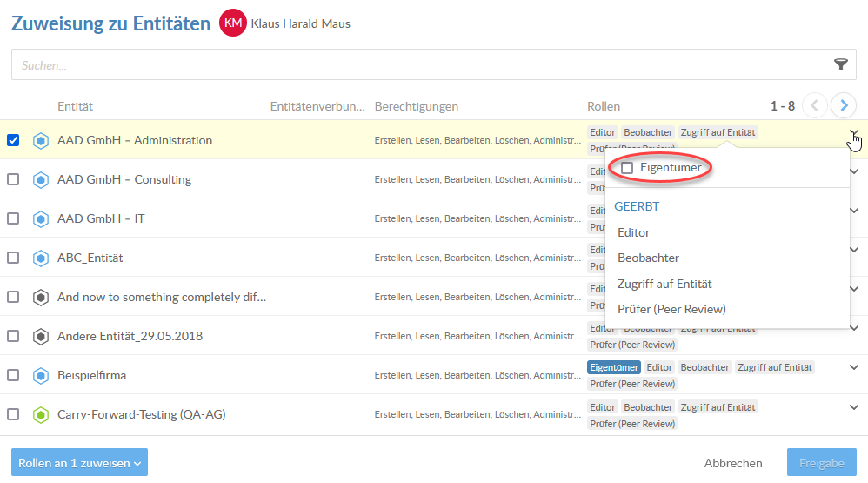868x483 pixels.
Task: Click entity icon for ABC_Entität
Action: tap(40, 258)
